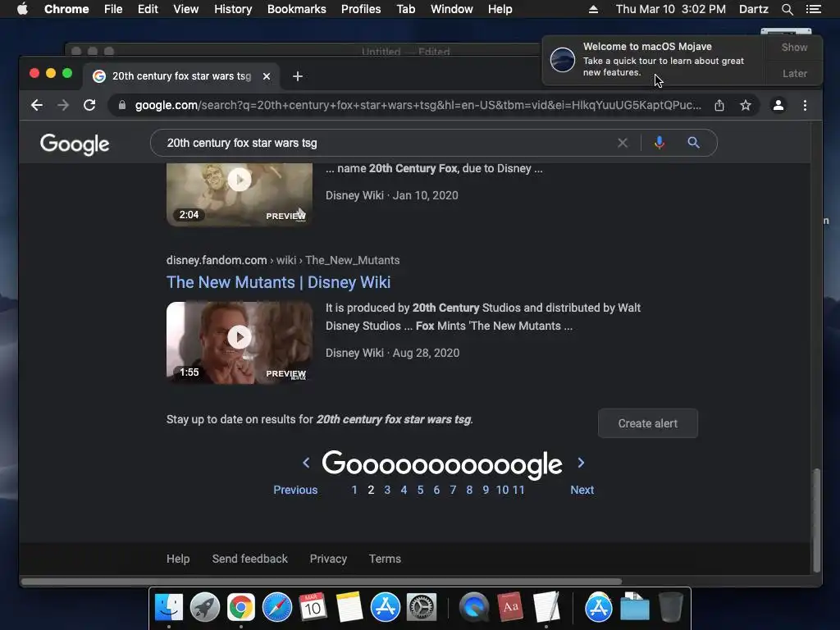Open the Window menu
The height and width of the screenshot is (630, 840).
coord(452,9)
